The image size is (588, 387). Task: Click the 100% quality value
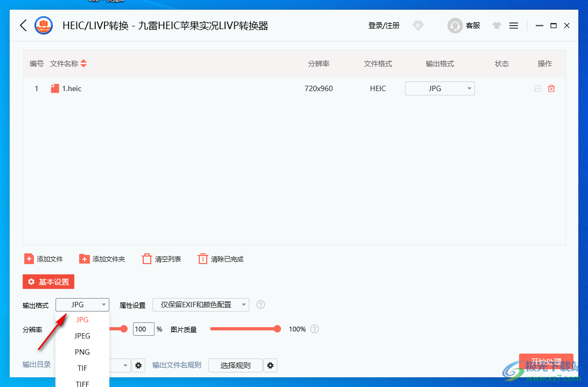tap(297, 329)
